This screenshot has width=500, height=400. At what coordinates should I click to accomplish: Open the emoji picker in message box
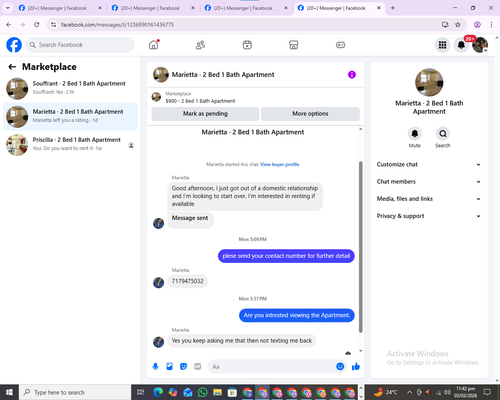pos(340,367)
